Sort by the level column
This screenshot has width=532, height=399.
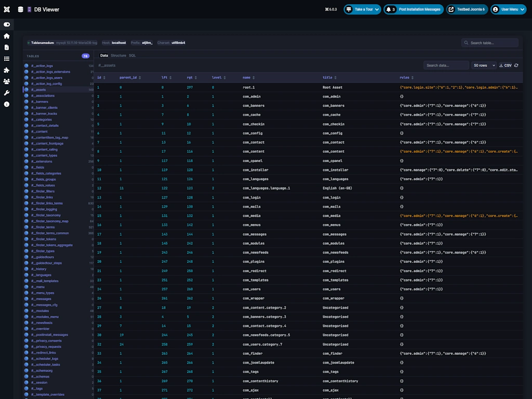(219, 78)
